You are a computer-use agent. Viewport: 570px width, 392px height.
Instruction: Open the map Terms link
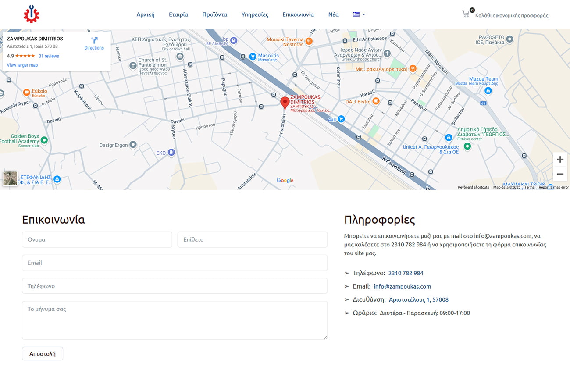coord(529,187)
